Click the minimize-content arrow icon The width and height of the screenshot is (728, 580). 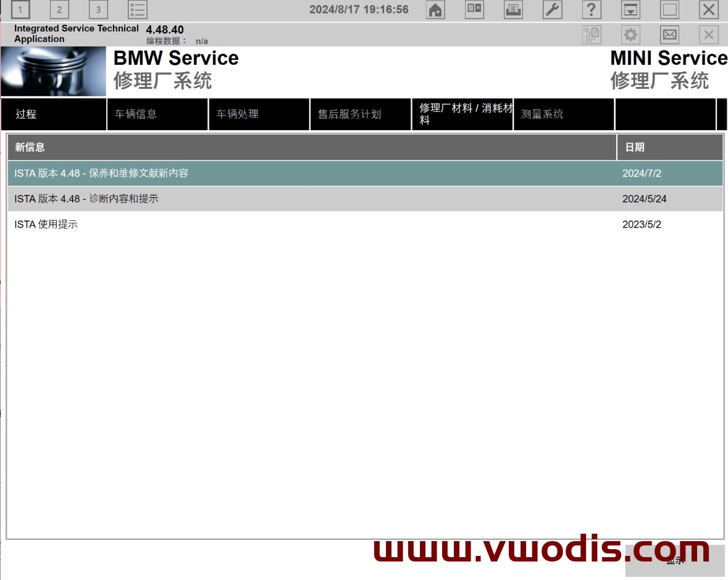click(x=630, y=10)
